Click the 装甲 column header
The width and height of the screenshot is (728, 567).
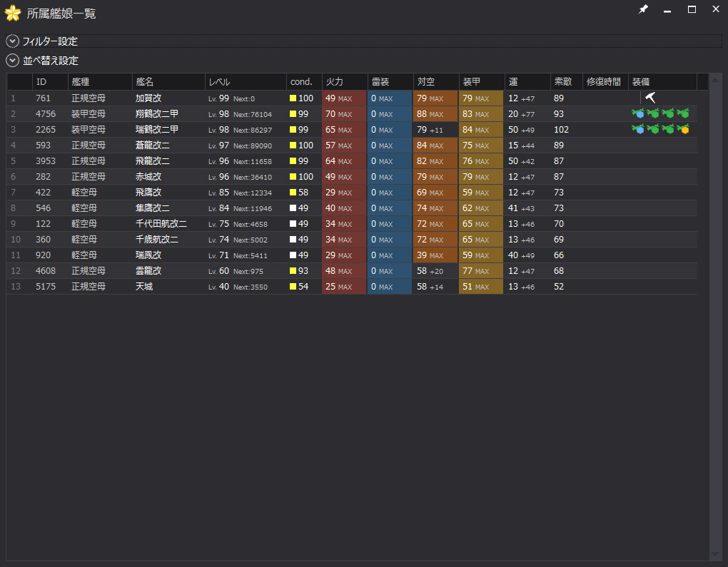482,82
